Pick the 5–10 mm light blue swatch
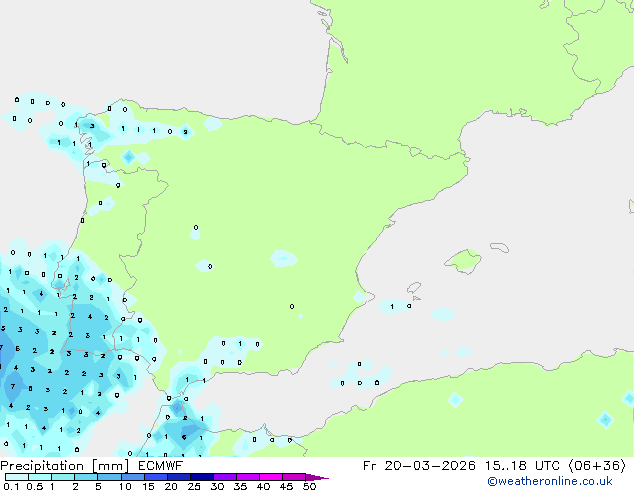This screenshot has height=490, width=634. (109, 477)
